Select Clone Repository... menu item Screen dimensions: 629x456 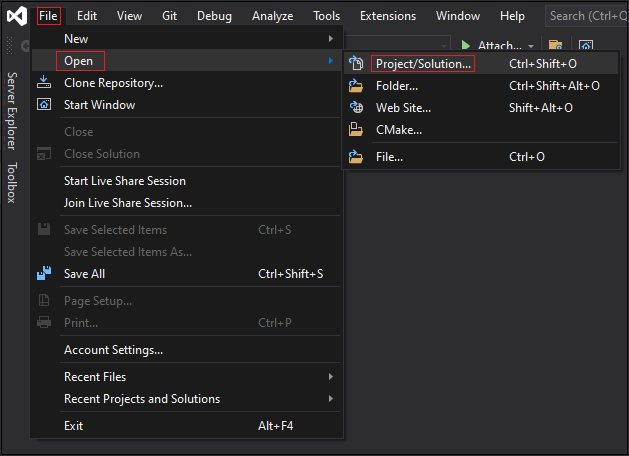[187, 83]
